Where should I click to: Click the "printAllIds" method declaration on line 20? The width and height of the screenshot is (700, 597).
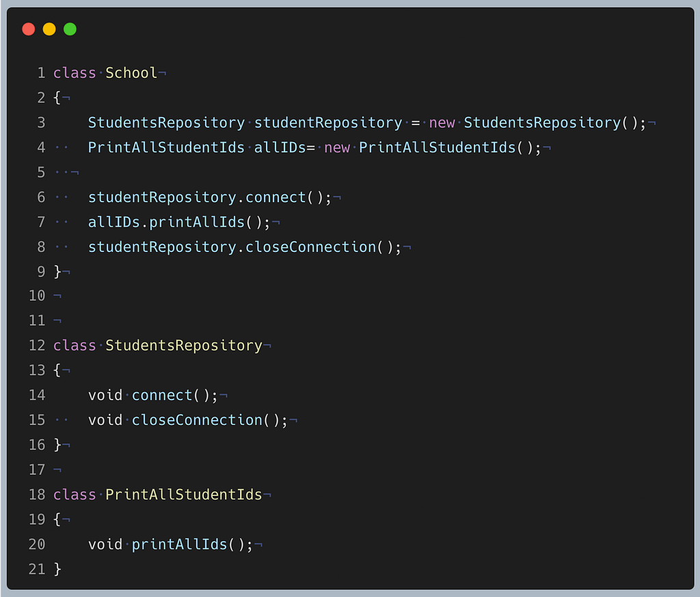point(180,544)
